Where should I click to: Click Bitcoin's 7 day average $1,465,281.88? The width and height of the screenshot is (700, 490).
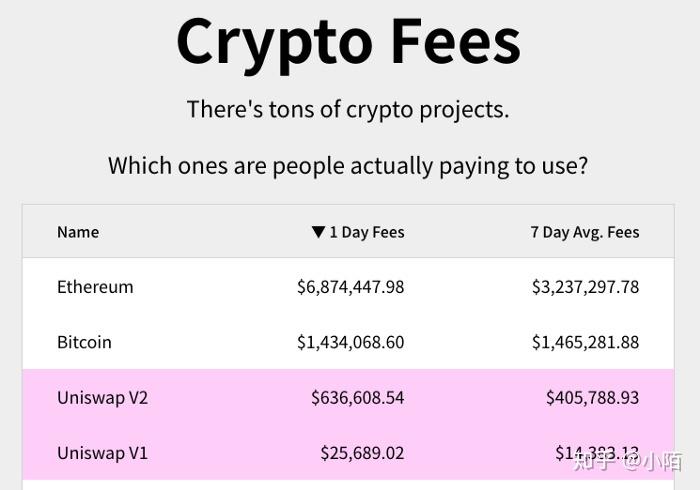point(585,342)
